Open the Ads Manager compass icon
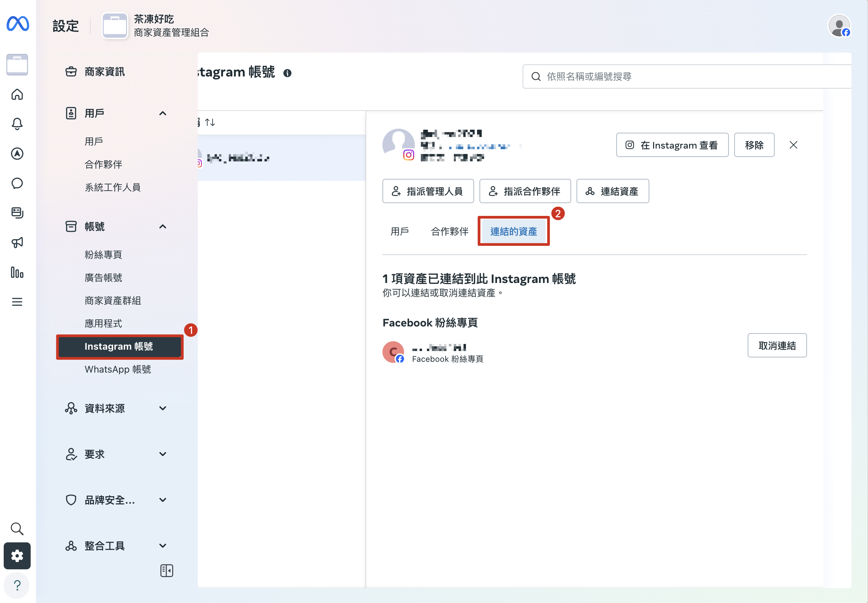This screenshot has height=603, width=868. (x=17, y=153)
